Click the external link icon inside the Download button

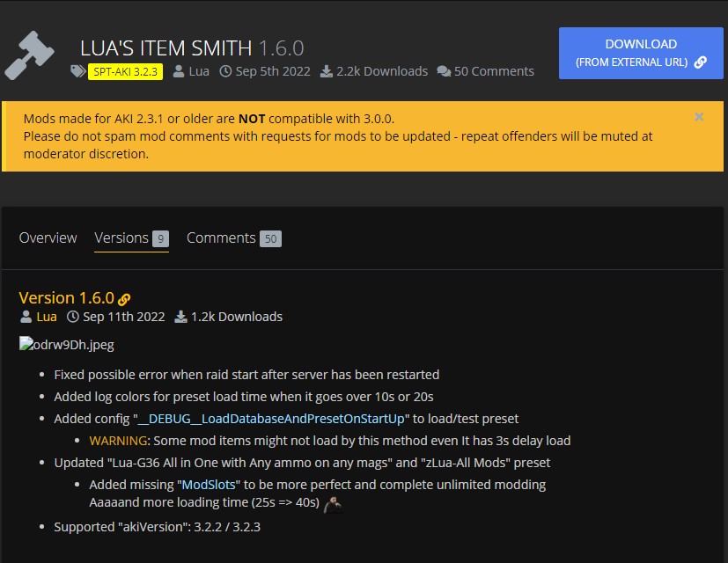[700, 63]
